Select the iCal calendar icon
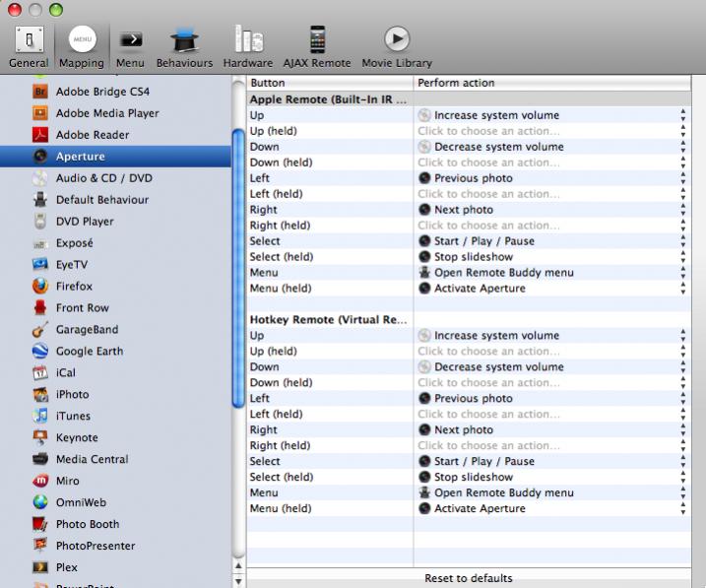Screen dimensions: 706x588 (x=40, y=372)
